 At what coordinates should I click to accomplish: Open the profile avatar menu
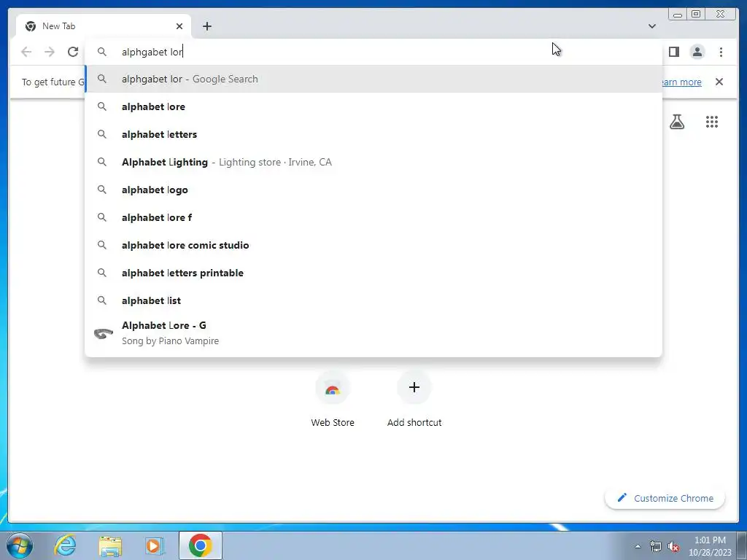coord(697,52)
